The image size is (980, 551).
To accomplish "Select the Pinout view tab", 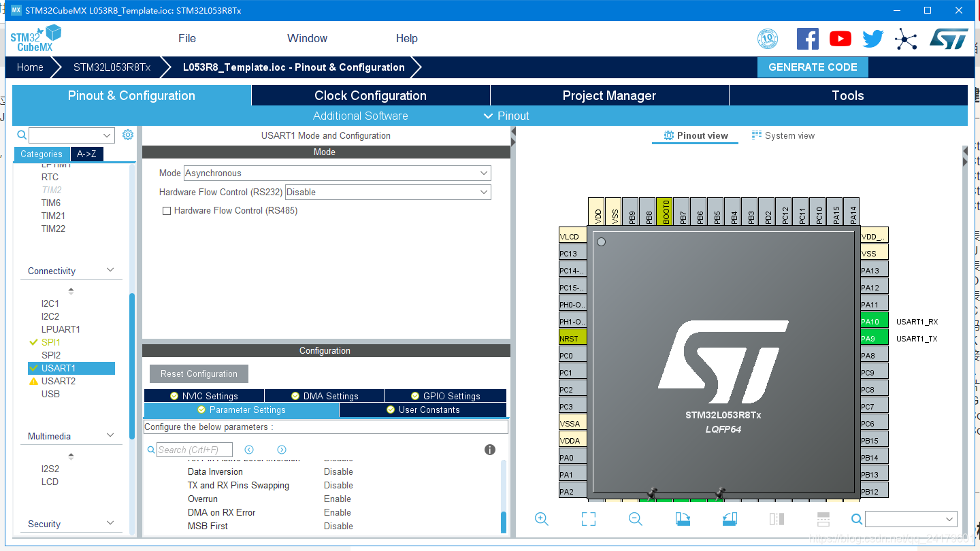I will pyautogui.click(x=696, y=135).
